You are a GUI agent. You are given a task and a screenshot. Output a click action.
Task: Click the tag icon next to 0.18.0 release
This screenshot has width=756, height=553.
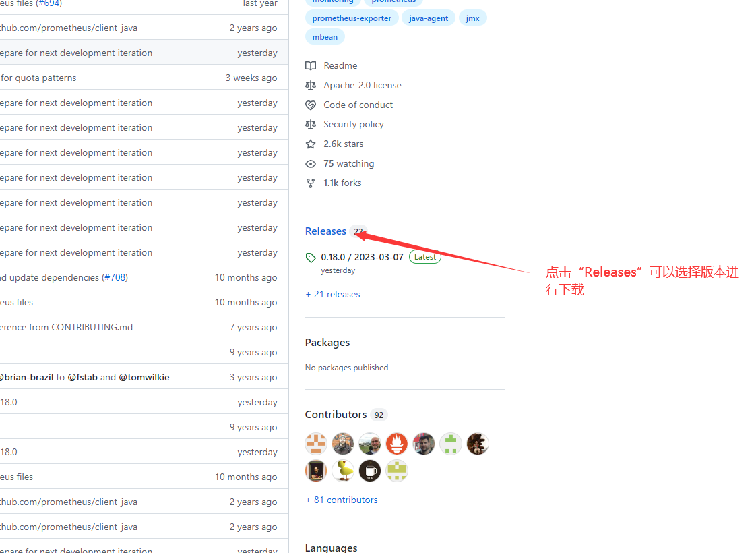311,258
